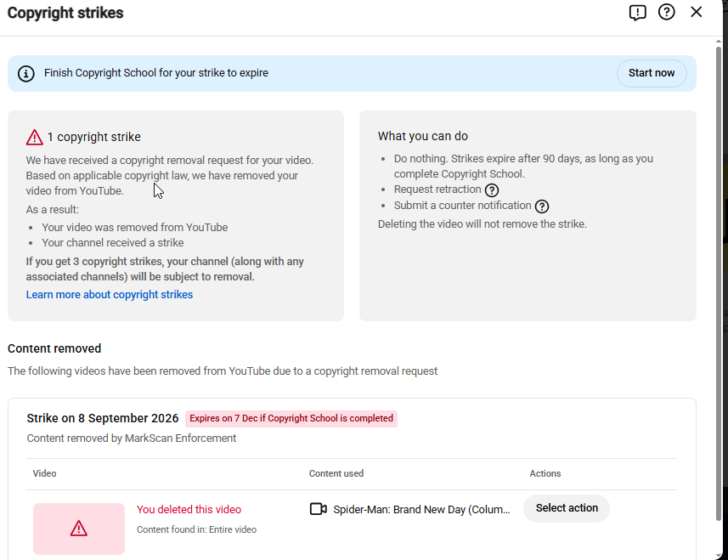Click the Request retraction text

(x=437, y=189)
